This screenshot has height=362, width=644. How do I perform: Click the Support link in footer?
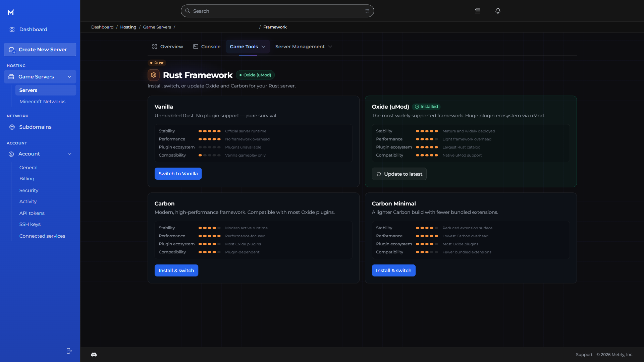click(584, 355)
